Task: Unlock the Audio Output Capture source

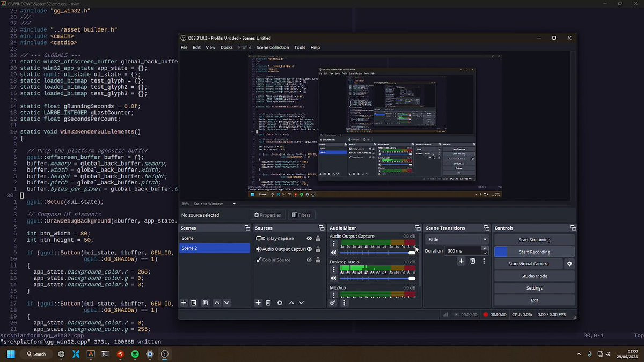Action: [x=318, y=249]
